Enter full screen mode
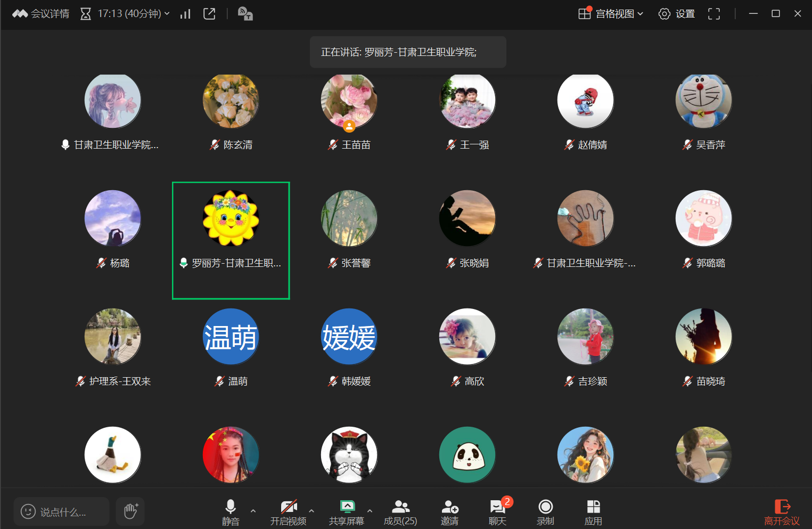Viewport: 812px width, 529px height. (713, 14)
